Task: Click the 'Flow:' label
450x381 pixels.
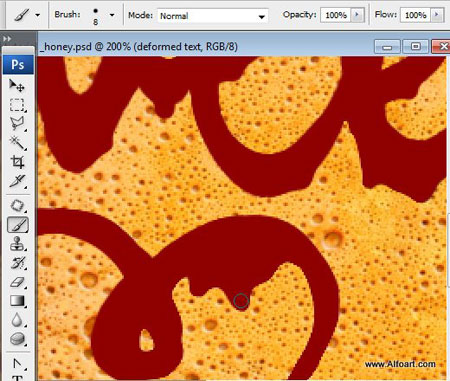Action: click(x=386, y=15)
